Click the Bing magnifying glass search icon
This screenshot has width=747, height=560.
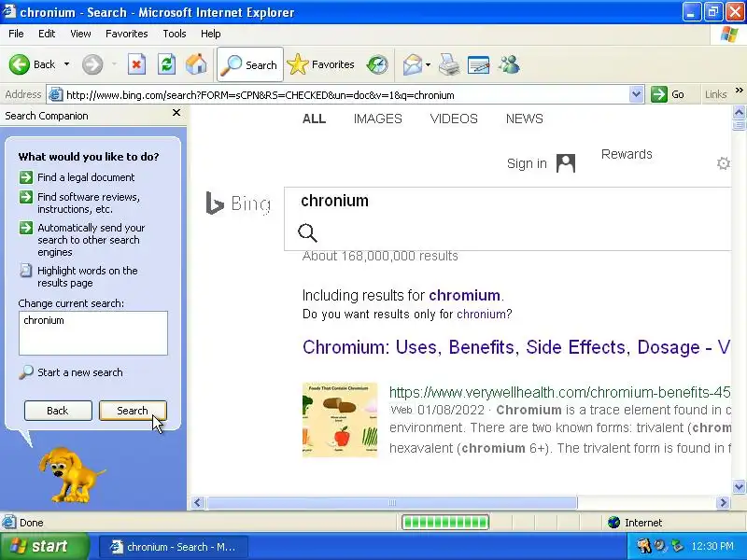307,232
